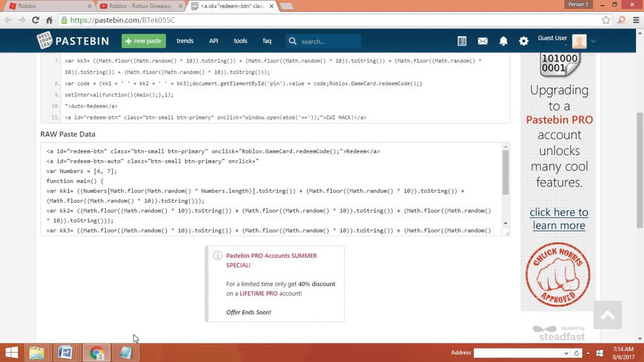Click 'Offer Ends Soon!' text
This screenshot has width=644, height=362.
[249, 312]
